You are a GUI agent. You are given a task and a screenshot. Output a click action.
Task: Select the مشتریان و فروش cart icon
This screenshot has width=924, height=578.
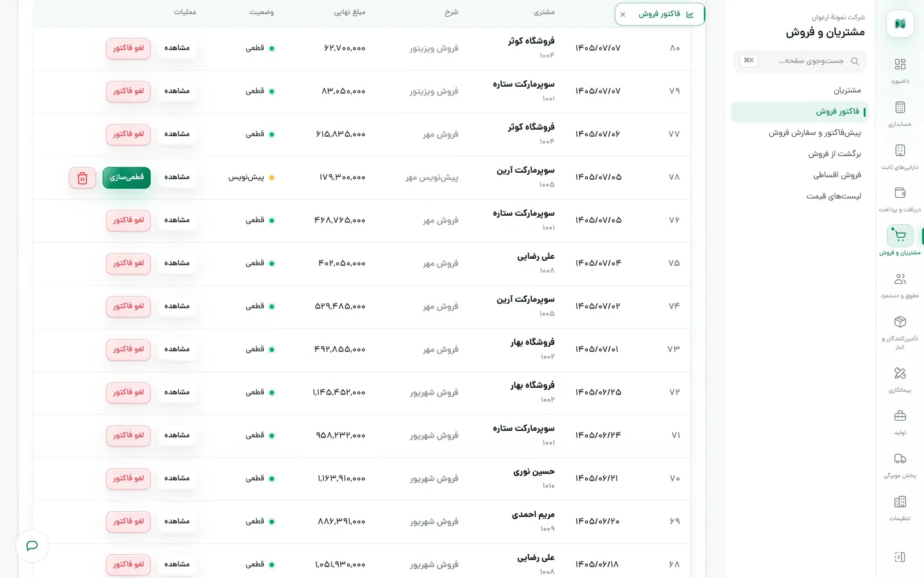[900, 236]
